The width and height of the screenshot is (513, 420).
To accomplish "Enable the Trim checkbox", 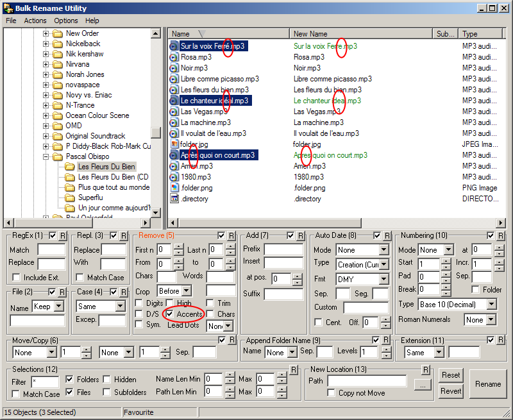I will (210, 303).
